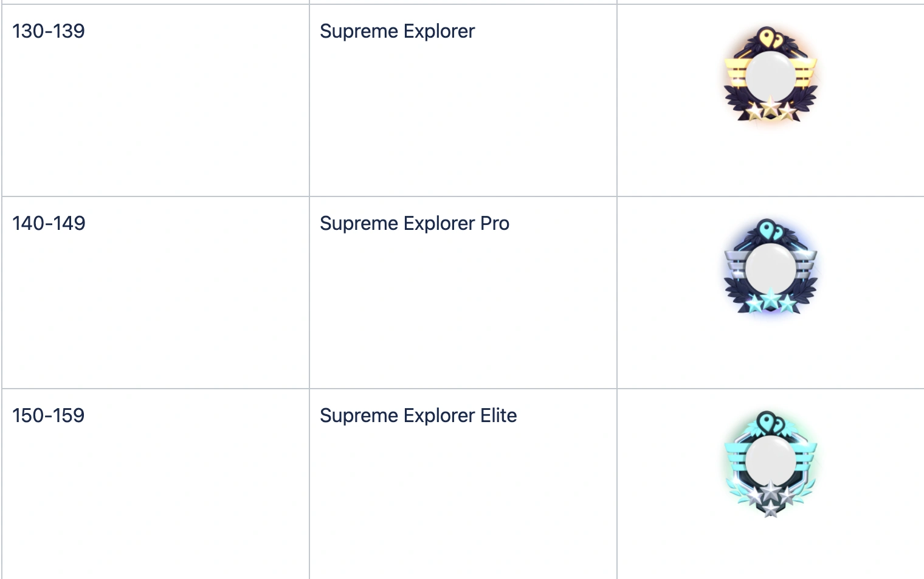This screenshot has width=924, height=579.
Task: Click the location pin atop the Elite badge
Action: point(770,422)
